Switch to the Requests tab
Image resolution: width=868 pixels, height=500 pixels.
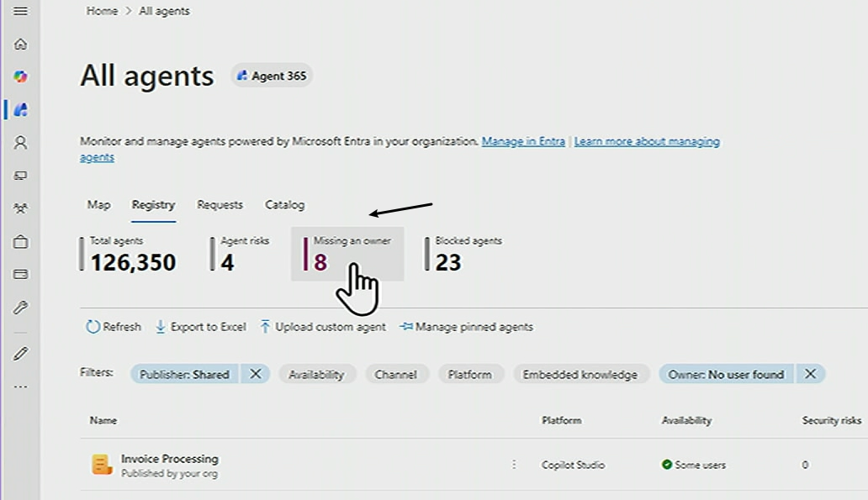click(x=220, y=205)
